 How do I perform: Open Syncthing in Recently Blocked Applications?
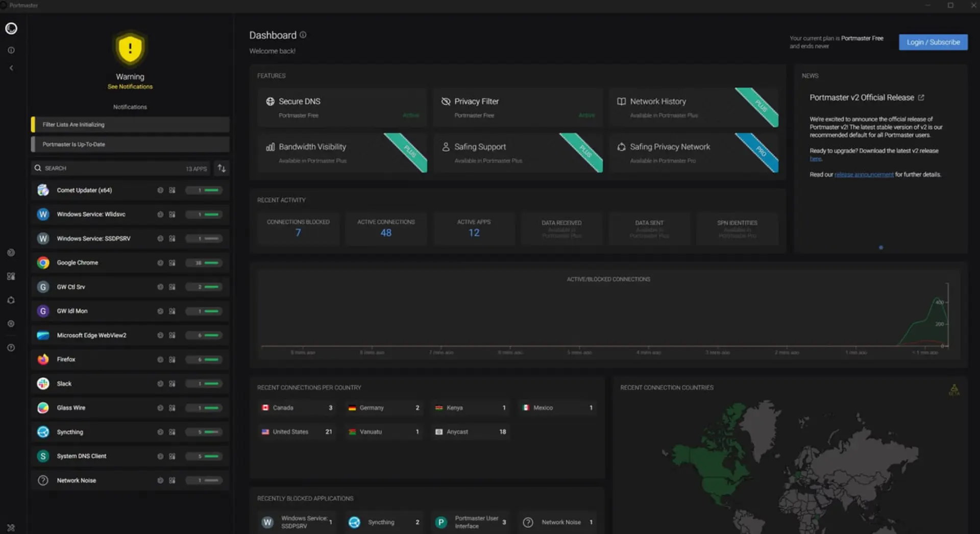click(x=384, y=522)
